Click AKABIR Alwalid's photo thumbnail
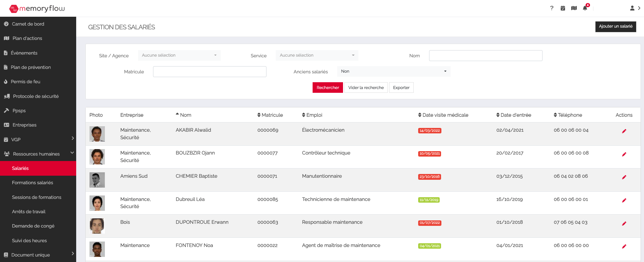The width and height of the screenshot is (644, 262). (97, 134)
